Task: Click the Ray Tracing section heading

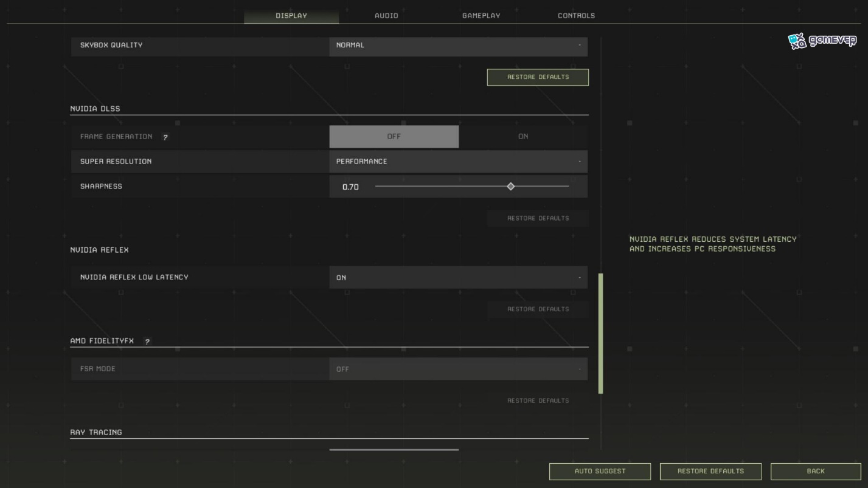Action: [x=96, y=433]
